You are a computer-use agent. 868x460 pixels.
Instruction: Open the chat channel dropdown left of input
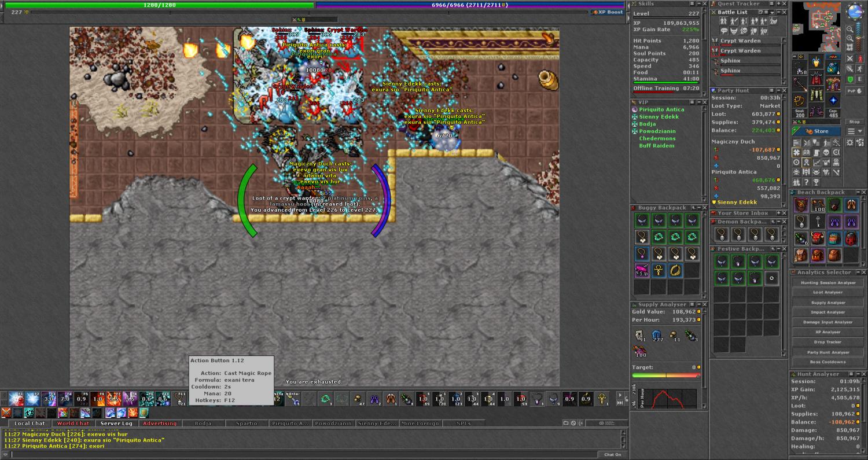5,454
